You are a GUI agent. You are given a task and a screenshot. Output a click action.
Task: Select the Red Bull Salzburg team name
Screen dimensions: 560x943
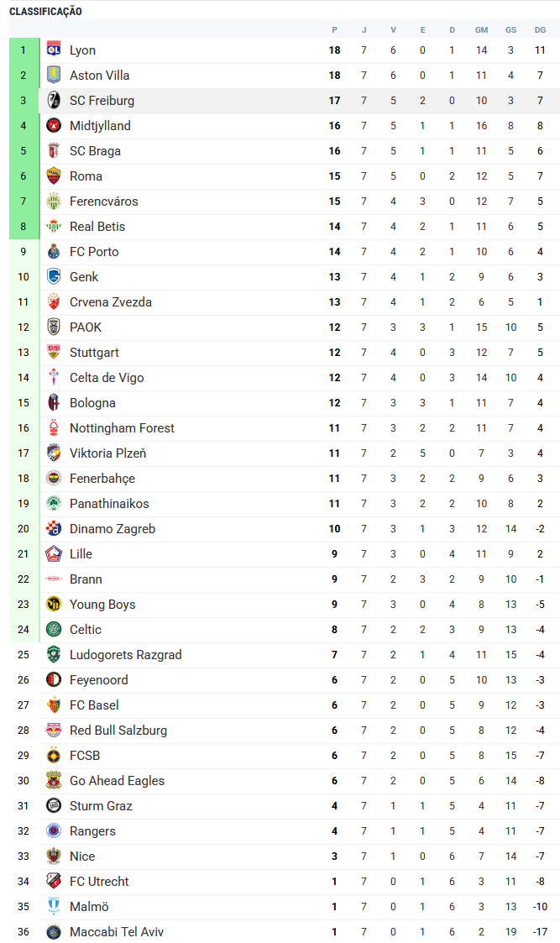pyautogui.click(x=118, y=731)
